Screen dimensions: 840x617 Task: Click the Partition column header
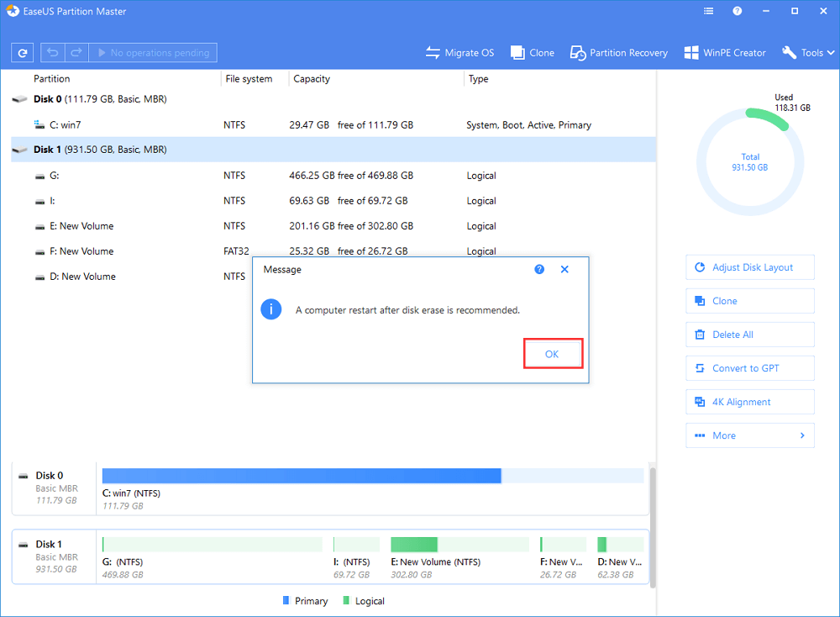point(51,79)
